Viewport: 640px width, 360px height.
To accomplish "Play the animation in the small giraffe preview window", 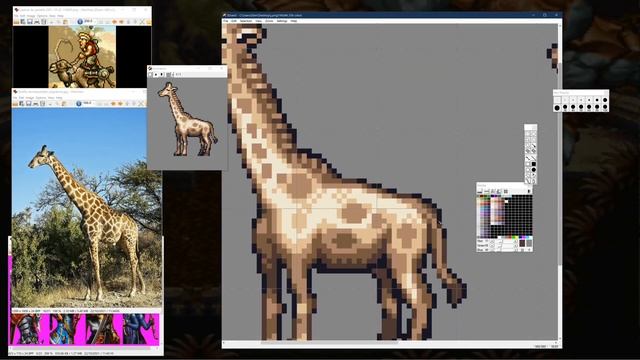I will (x=156, y=74).
